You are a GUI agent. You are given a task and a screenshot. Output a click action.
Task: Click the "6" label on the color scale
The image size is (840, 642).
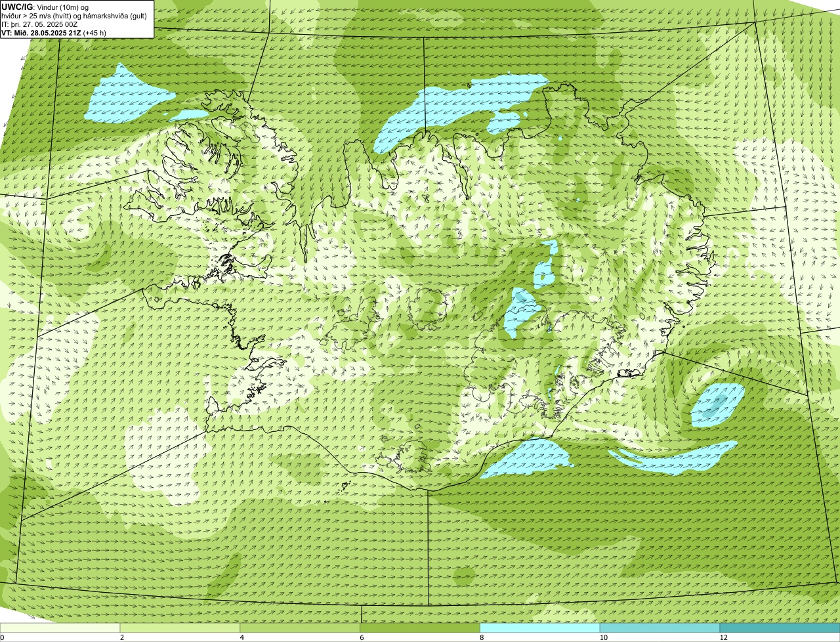(362, 637)
